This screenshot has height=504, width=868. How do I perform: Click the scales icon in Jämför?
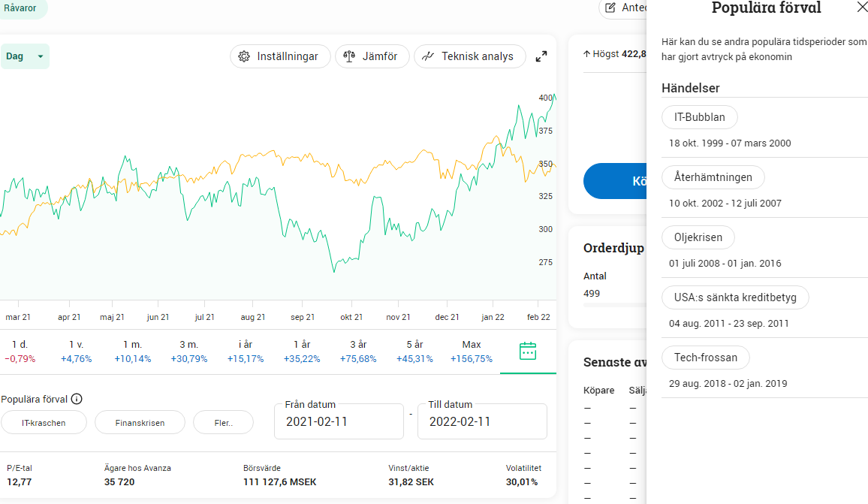348,56
